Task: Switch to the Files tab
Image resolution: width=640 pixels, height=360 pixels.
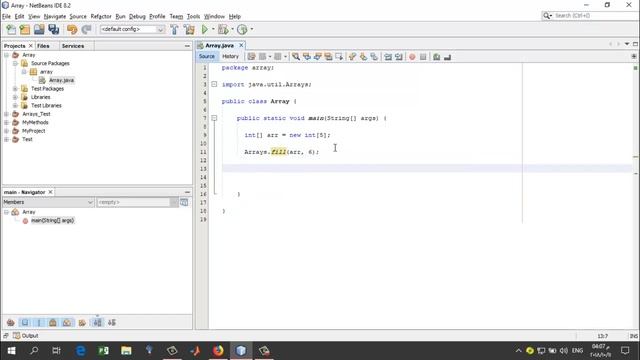Action: 43,46
